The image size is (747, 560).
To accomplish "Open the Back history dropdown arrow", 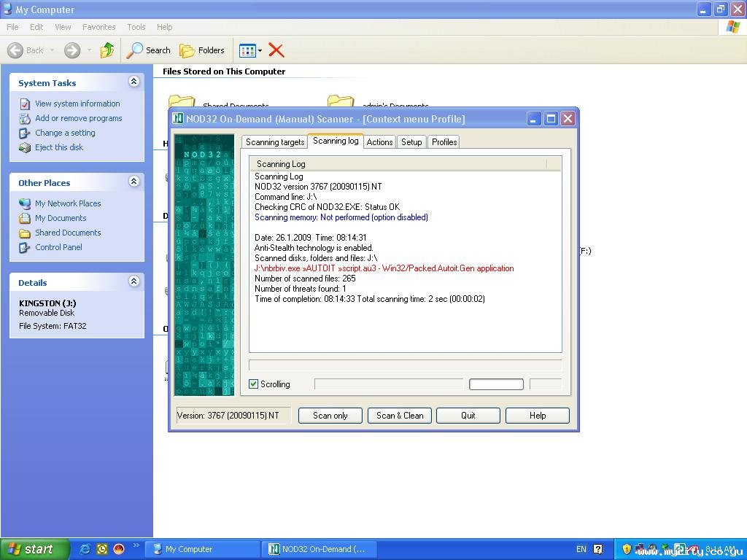I will [x=52, y=50].
